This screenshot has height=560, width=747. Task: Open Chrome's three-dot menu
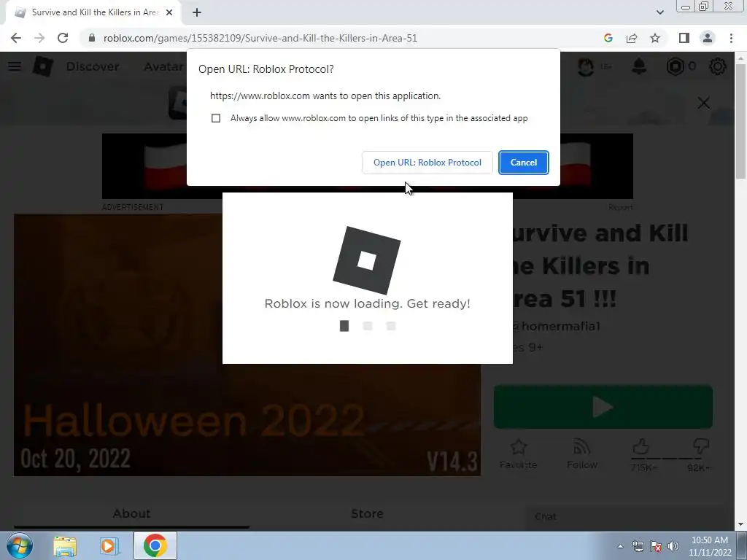click(x=731, y=38)
